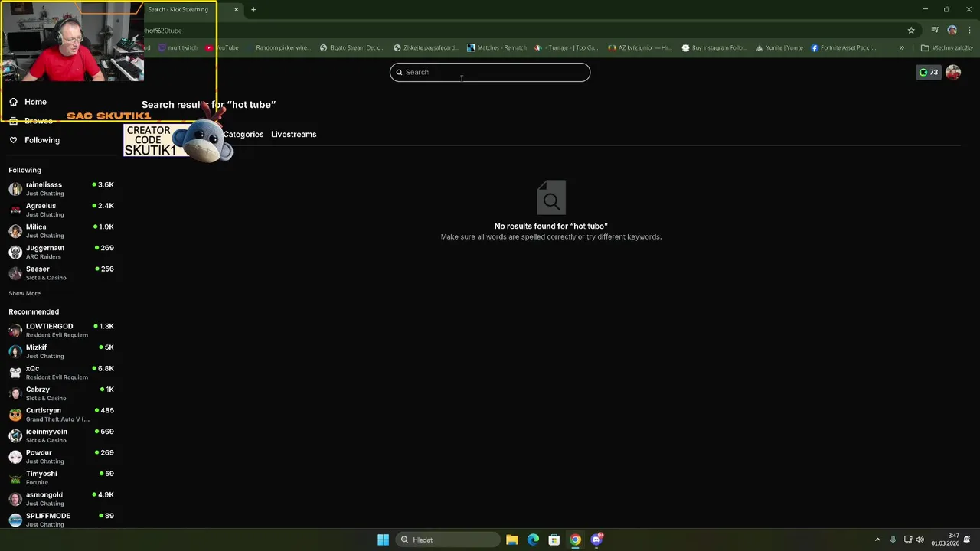
Task: Open the Kick user profile avatar
Action: coord(953,72)
